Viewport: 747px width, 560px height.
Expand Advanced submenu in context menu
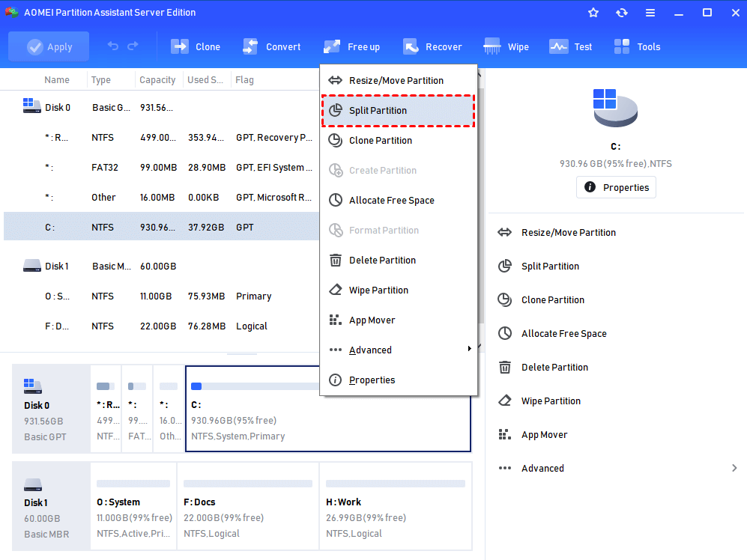(x=399, y=350)
